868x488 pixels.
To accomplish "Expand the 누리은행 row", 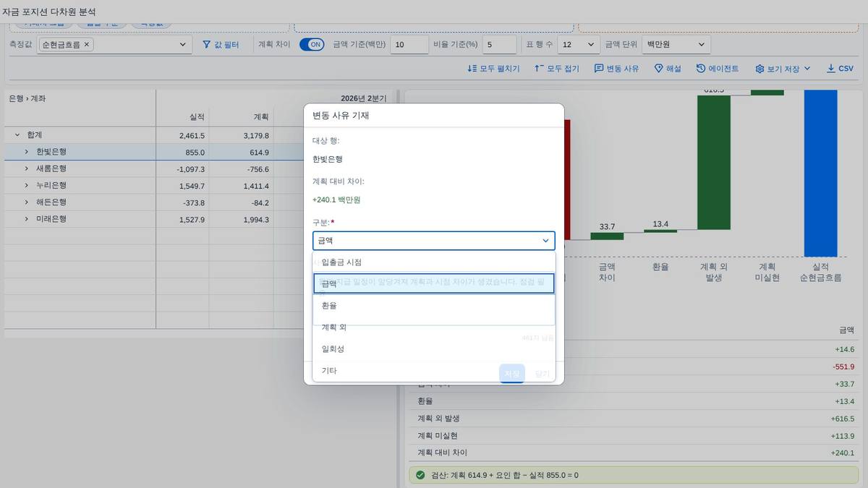I will 27,186.
